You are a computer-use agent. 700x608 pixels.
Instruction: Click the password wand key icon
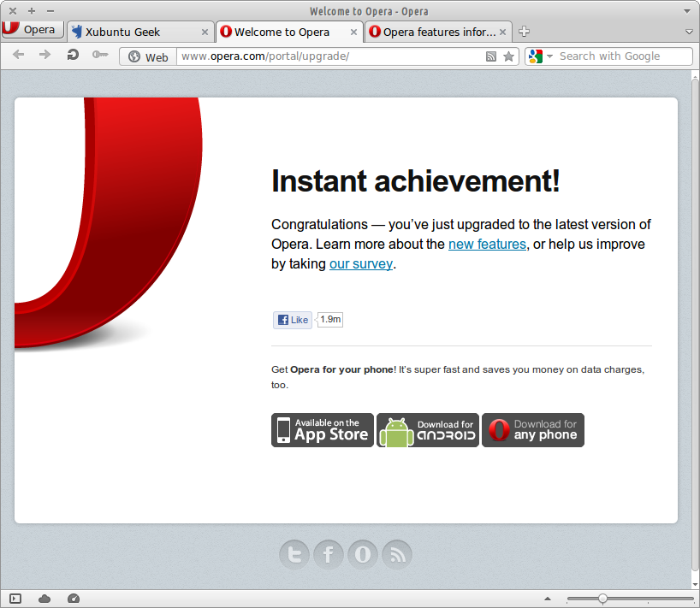100,56
